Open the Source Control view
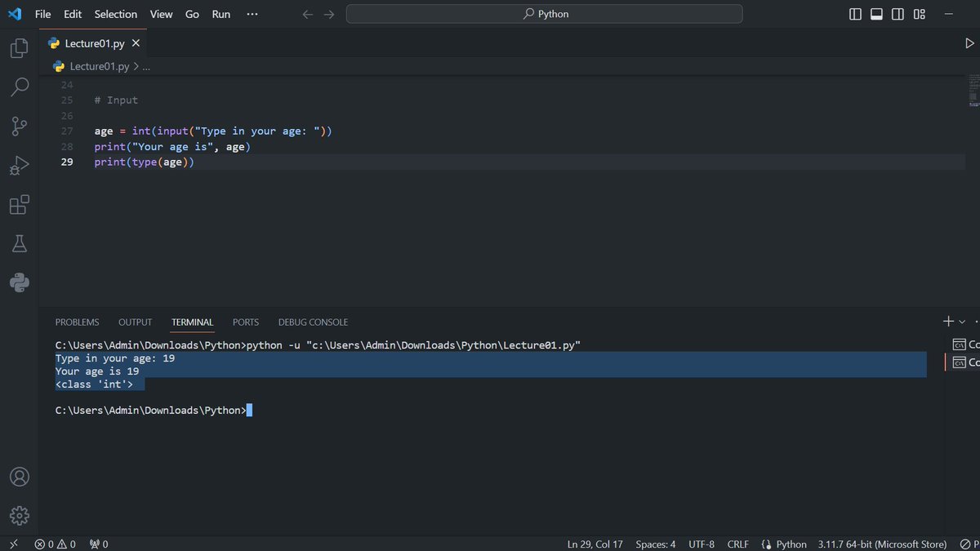 point(20,126)
